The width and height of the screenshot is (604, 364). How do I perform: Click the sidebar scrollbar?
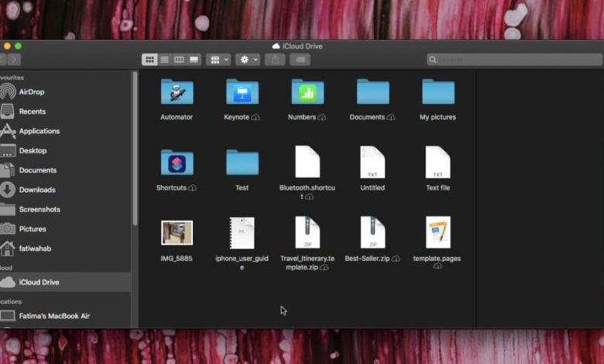coord(135,149)
